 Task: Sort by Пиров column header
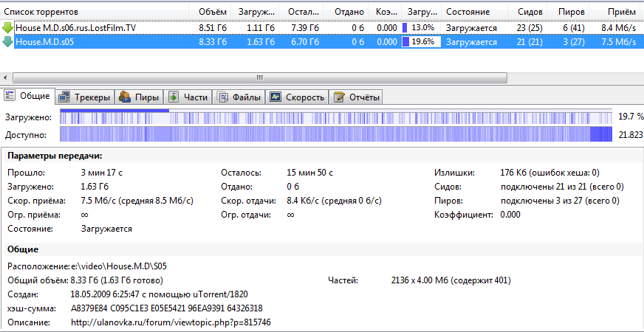pyautogui.click(x=569, y=13)
